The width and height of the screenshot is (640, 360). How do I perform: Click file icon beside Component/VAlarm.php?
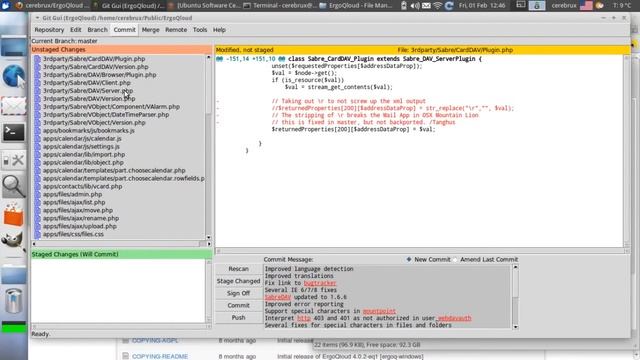(x=38, y=107)
